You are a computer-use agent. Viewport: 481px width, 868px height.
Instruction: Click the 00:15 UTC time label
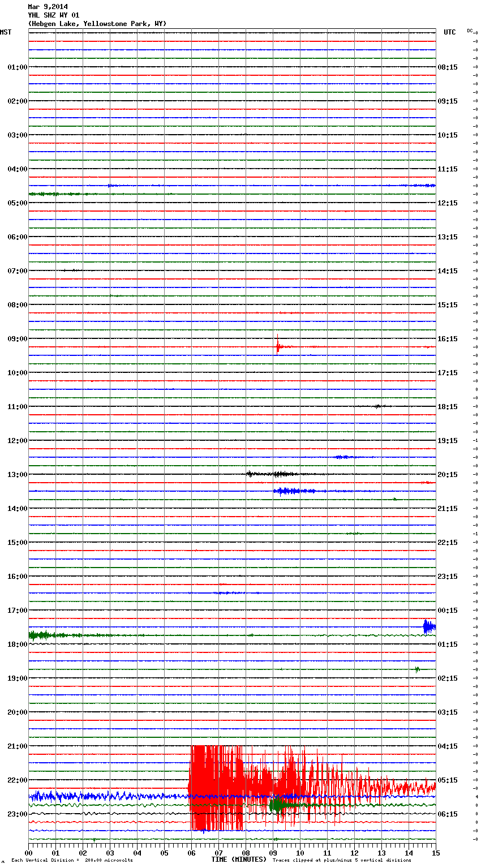[x=448, y=611]
